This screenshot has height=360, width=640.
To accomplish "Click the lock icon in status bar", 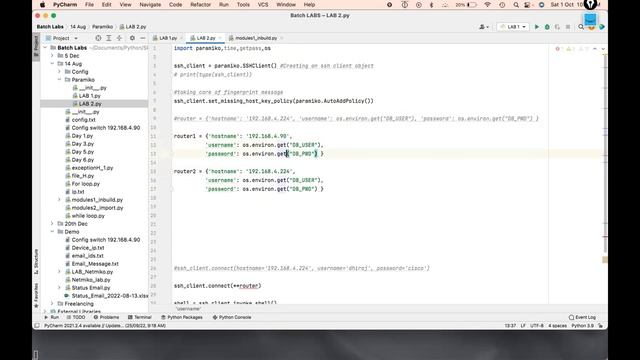I will 600,326.
